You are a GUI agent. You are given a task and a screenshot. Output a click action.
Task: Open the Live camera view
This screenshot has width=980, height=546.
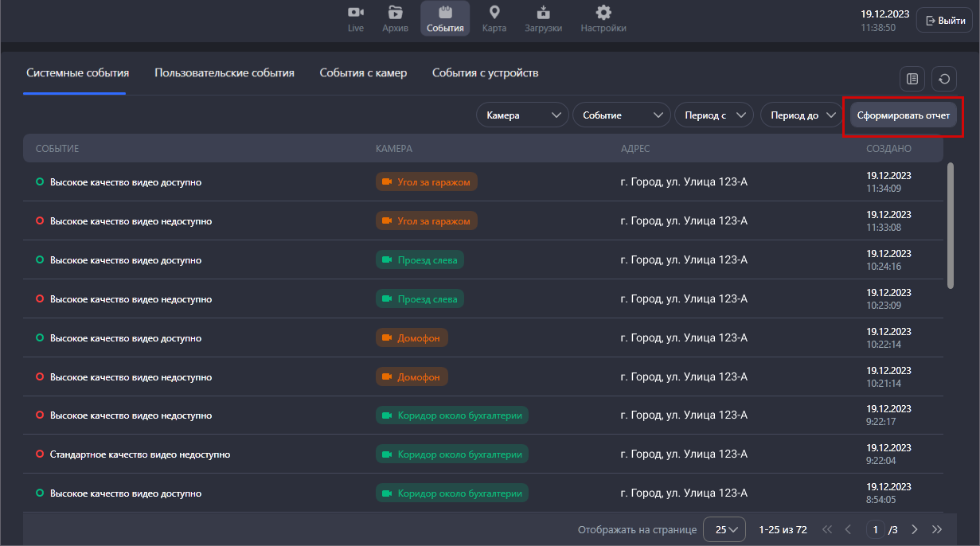(355, 19)
